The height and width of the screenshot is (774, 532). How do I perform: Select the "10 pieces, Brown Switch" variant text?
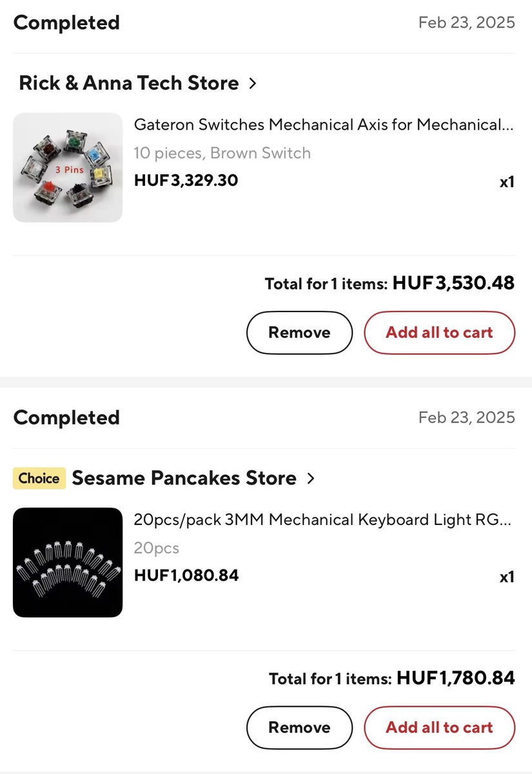pyautogui.click(x=222, y=154)
